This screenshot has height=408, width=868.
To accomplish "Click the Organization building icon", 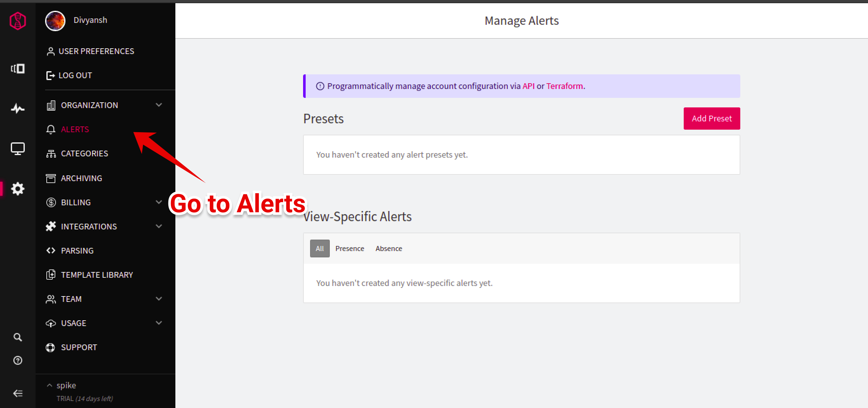I will pos(51,105).
